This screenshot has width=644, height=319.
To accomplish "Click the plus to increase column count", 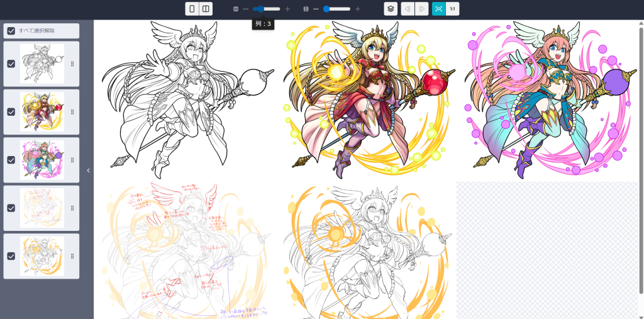I will [287, 9].
